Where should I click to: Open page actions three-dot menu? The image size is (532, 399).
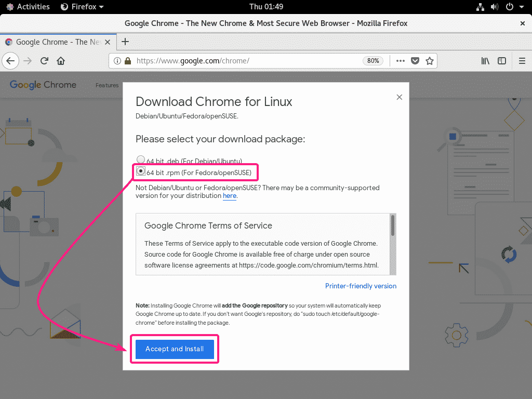coord(400,61)
